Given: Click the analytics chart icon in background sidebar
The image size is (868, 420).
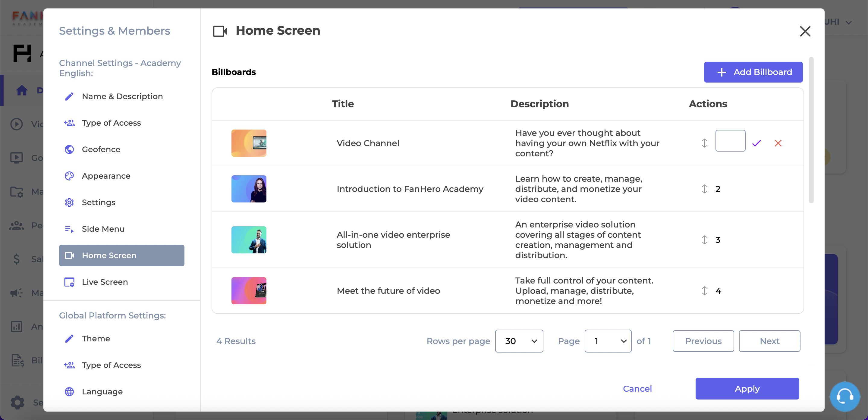Looking at the screenshot, I should (17, 326).
